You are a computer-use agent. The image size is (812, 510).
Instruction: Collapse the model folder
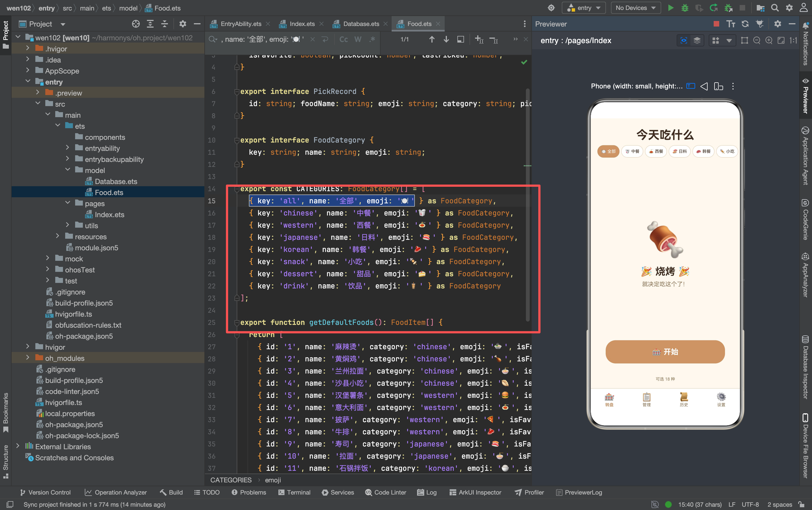[67, 170]
